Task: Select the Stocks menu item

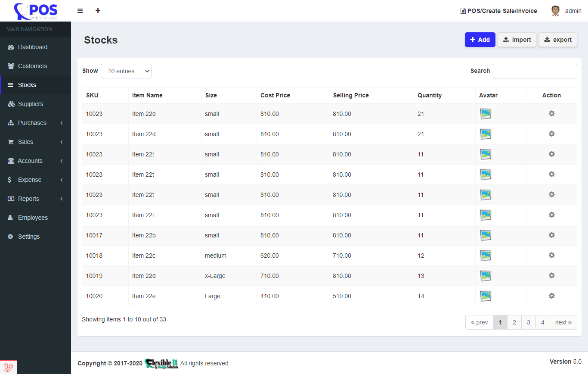Action: click(26, 85)
